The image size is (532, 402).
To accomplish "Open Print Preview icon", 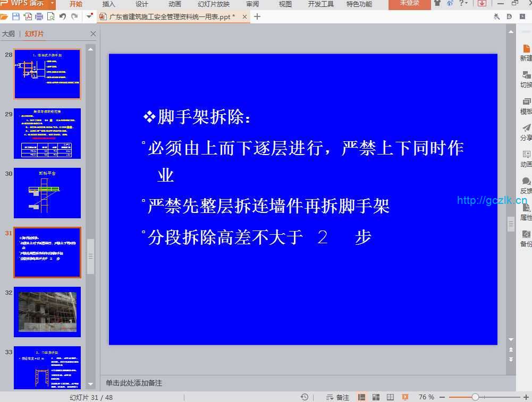I will [x=50, y=16].
